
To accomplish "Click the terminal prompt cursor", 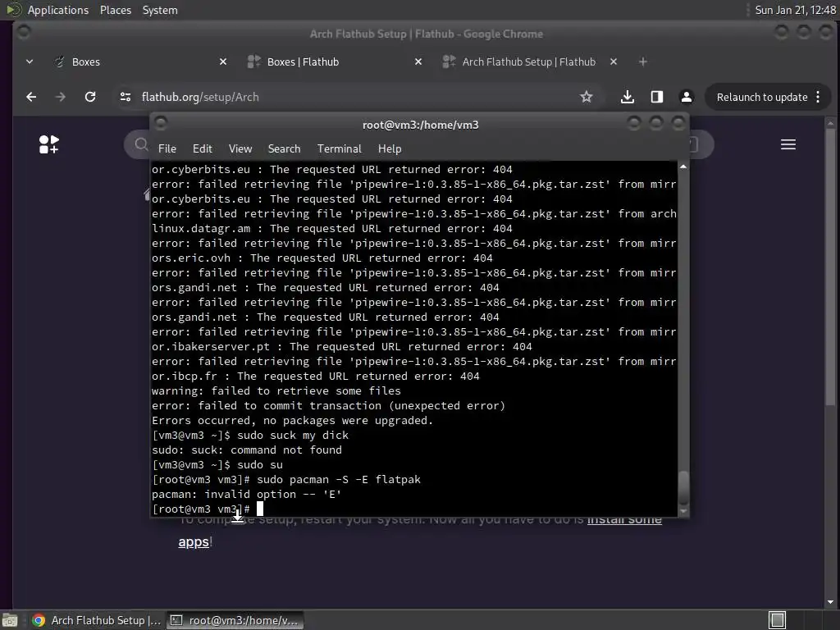I will pos(260,509).
